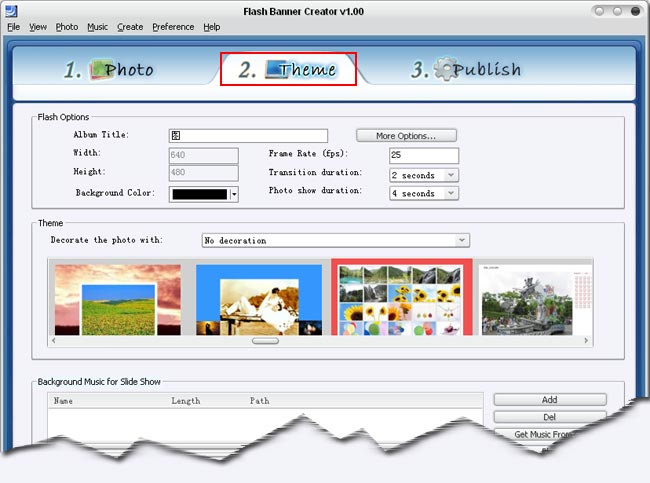Open the Preference menu
This screenshot has width=650, height=483.
click(173, 27)
